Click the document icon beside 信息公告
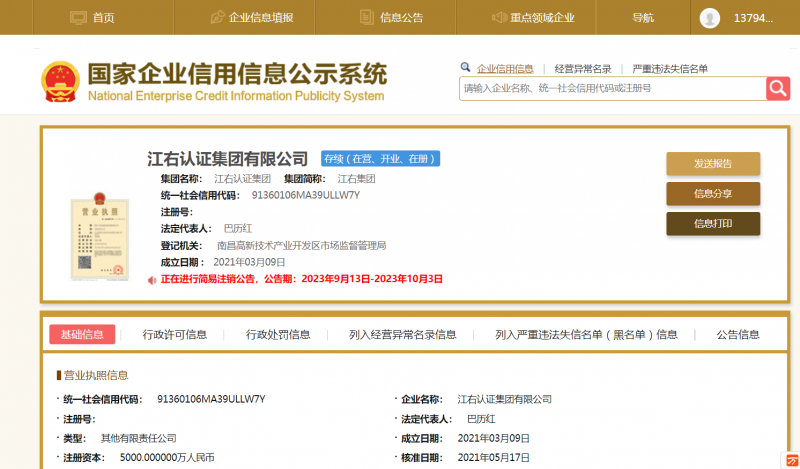This screenshot has height=469, width=800. click(x=366, y=17)
